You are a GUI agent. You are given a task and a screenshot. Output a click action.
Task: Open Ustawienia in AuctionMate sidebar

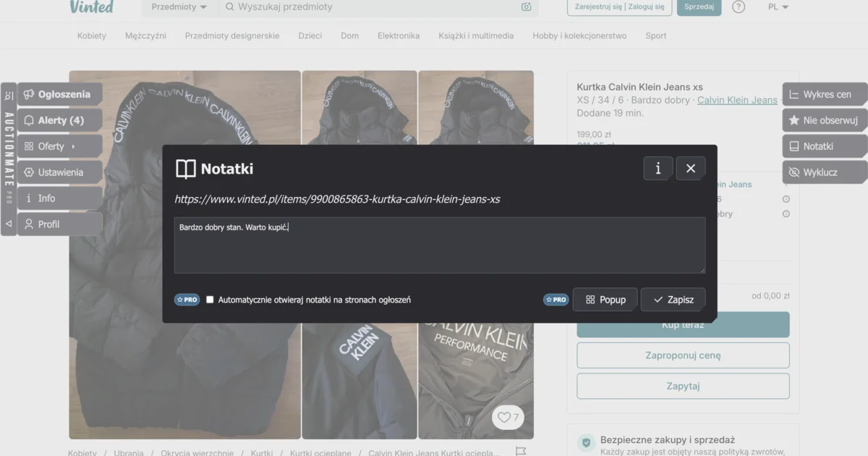tap(59, 172)
